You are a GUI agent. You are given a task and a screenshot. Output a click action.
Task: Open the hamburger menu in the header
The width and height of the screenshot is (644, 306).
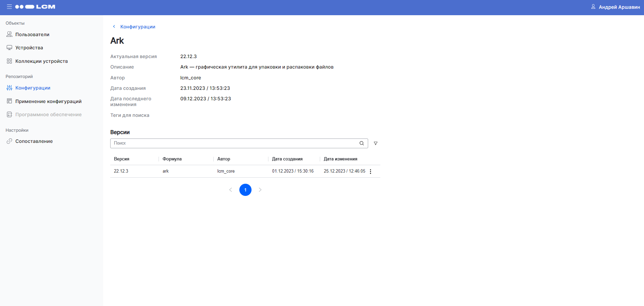pyautogui.click(x=9, y=7)
